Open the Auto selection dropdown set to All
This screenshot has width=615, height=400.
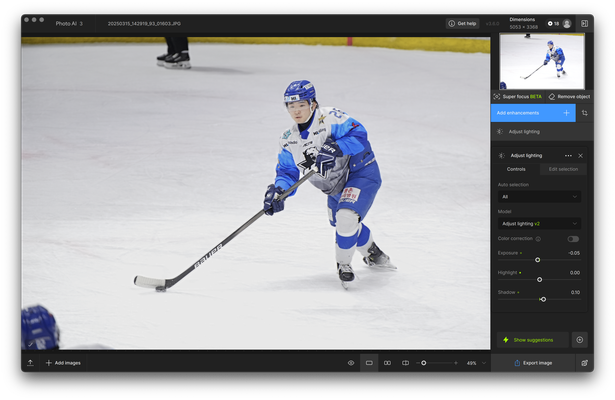pyautogui.click(x=539, y=197)
